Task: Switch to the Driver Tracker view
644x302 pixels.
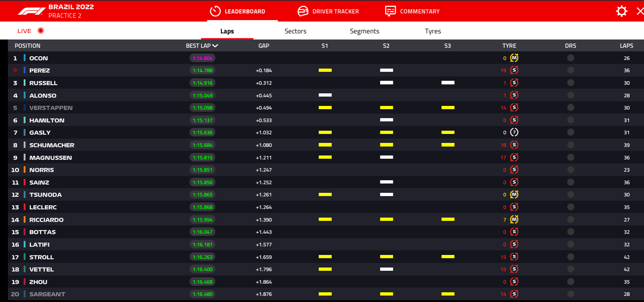Action: point(328,11)
